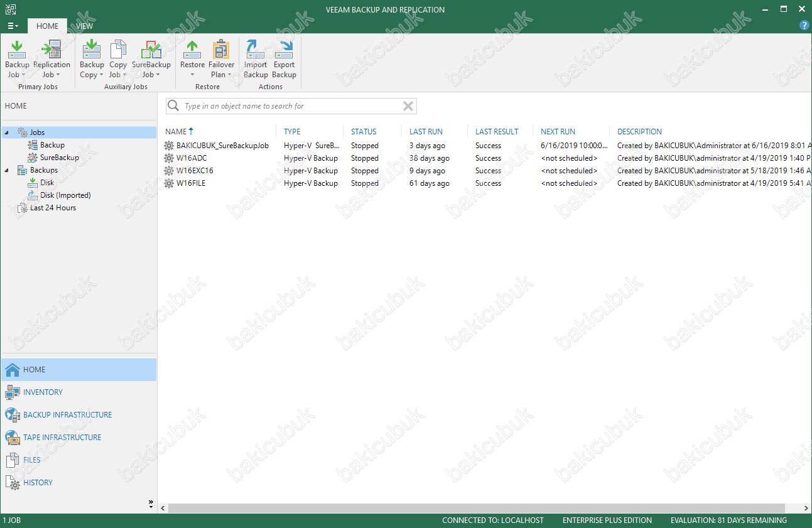Open the Failover Plan dropdown arrow

pyautogui.click(x=229, y=75)
